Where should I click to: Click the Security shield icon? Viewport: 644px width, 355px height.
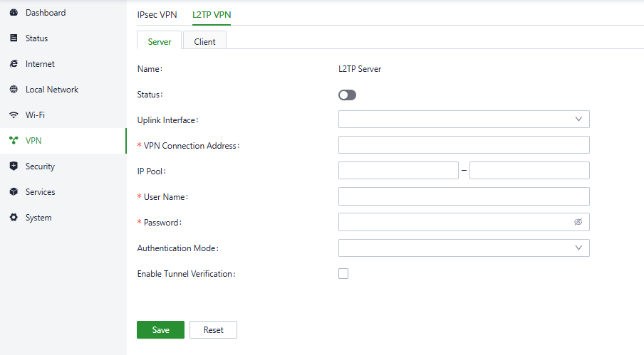pyautogui.click(x=14, y=166)
